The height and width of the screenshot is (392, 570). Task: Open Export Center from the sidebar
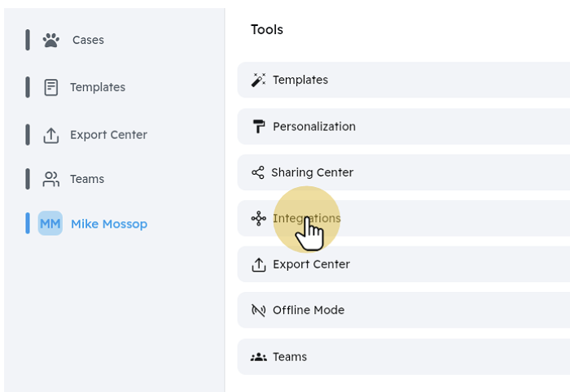pyautogui.click(x=108, y=135)
